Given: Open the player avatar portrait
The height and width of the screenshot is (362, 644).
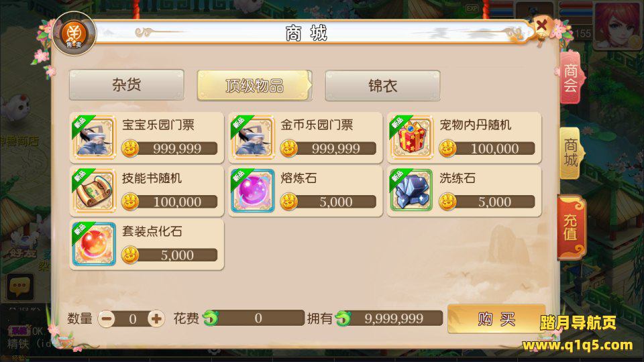Looking at the screenshot, I should (x=617, y=25).
